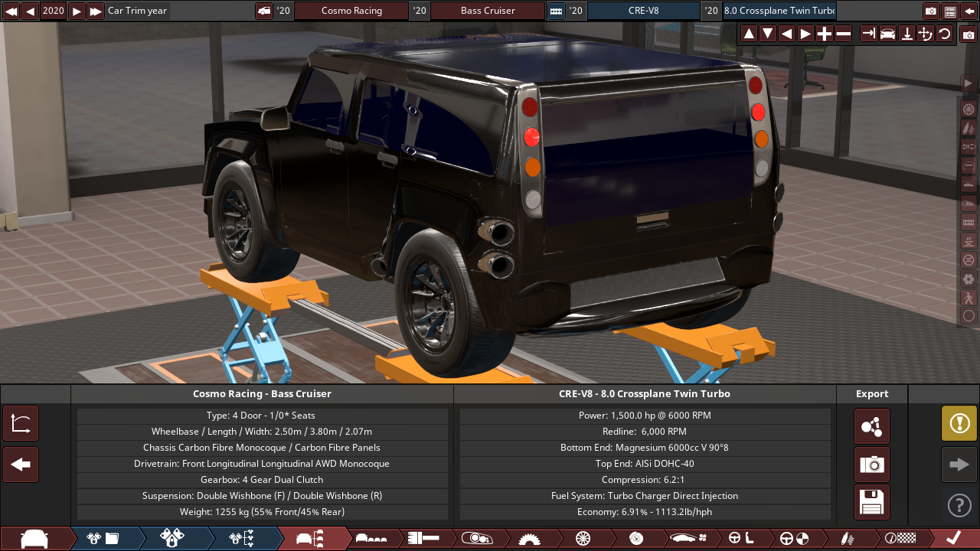Image resolution: width=980 pixels, height=551 pixels.
Task: Click gear settings icon in side panel
Action: [969, 279]
